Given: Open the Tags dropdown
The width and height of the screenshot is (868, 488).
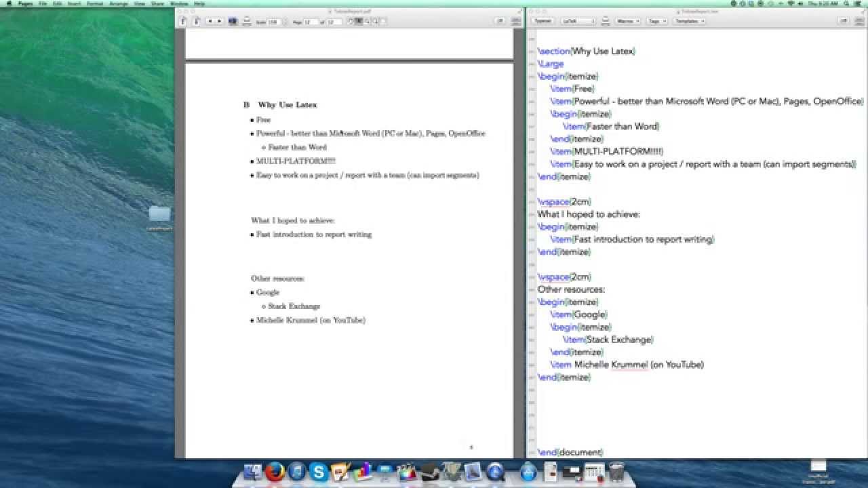Looking at the screenshot, I should (656, 21).
